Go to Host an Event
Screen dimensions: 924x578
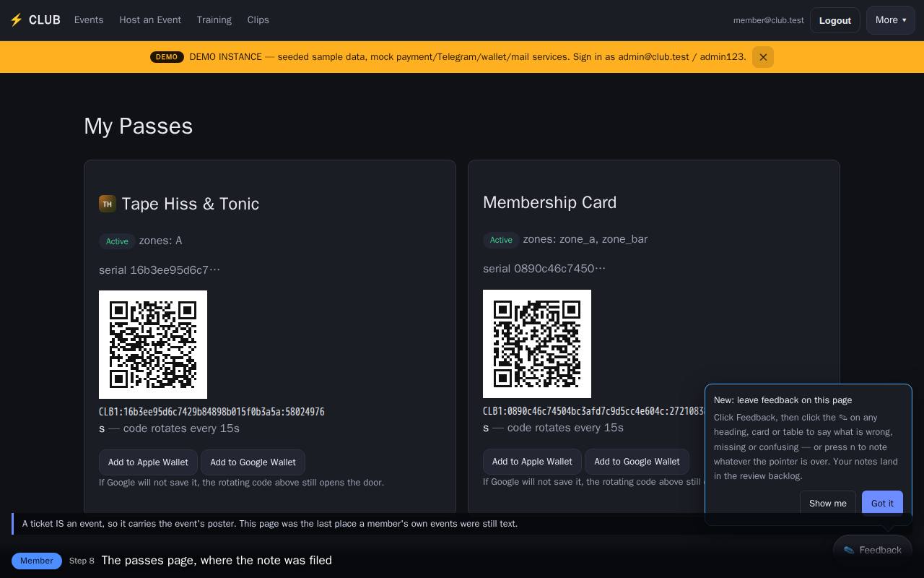(x=150, y=20)
